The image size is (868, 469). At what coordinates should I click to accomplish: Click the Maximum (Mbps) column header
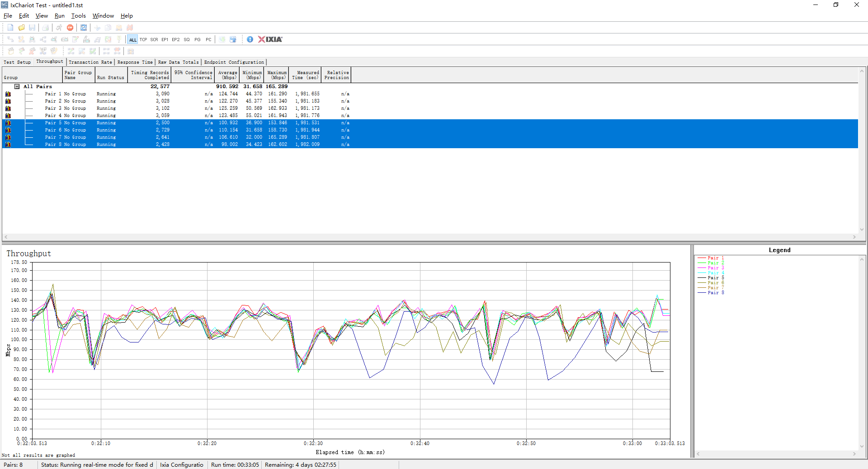point(277,75)
